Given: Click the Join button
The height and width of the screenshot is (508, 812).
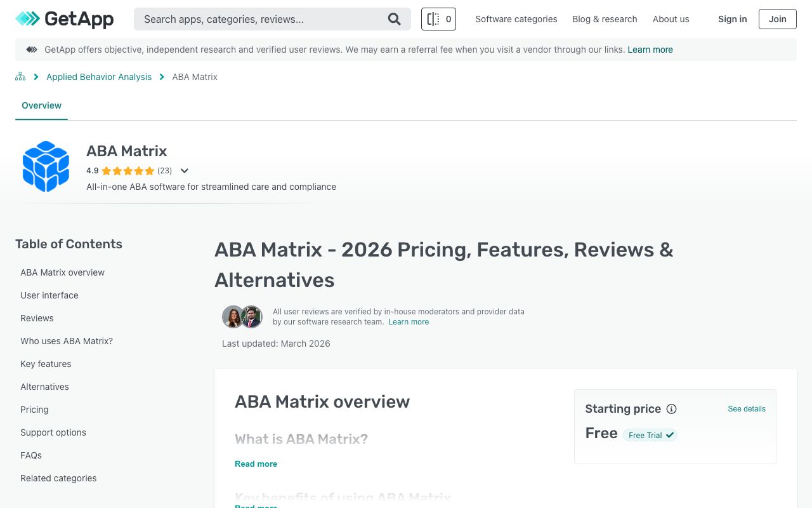Looking at the screenshot, I should [x=778, y=19].
